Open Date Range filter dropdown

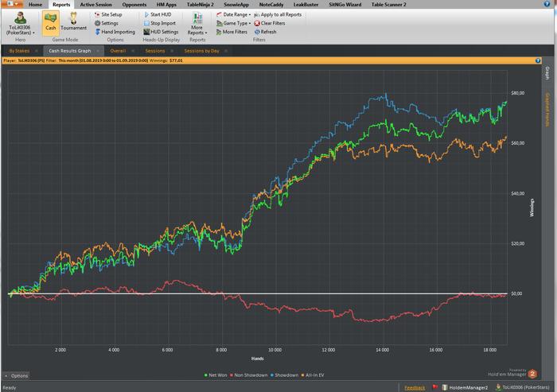pyautogui.click(x=234, y=14)
